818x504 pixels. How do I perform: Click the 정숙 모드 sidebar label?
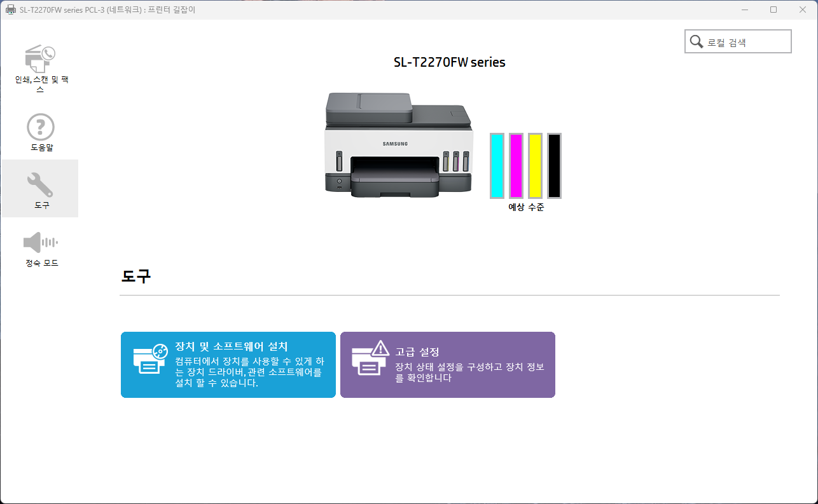pyautogui.click(x=42, y=262)
